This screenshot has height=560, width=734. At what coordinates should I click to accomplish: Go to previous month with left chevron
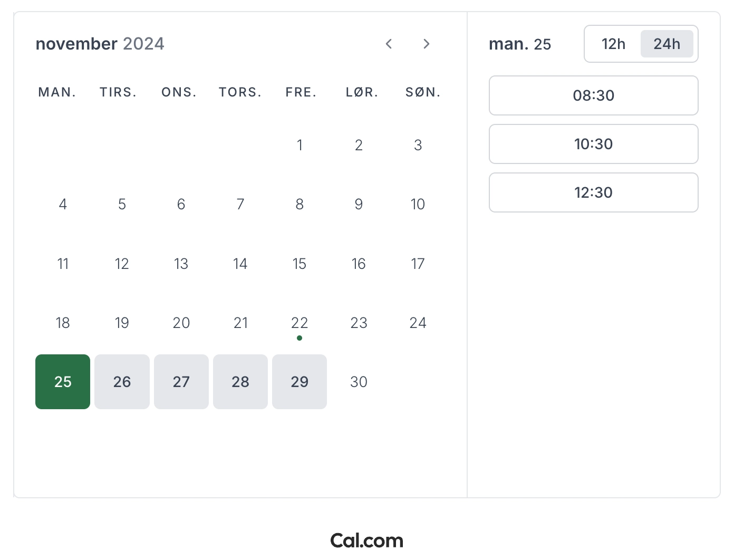pyautogui.click(x=389, y=44)
